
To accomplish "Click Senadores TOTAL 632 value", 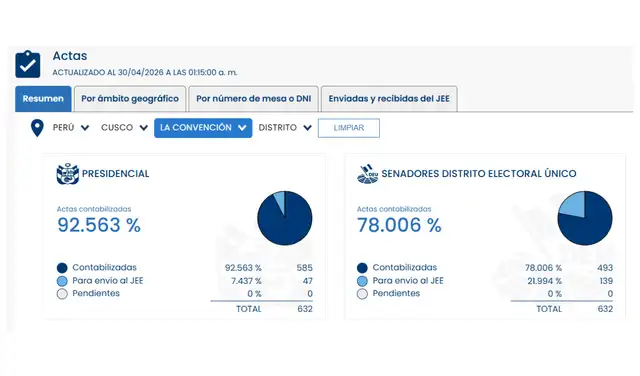I will pyautogui.click(x=605, y=309).
